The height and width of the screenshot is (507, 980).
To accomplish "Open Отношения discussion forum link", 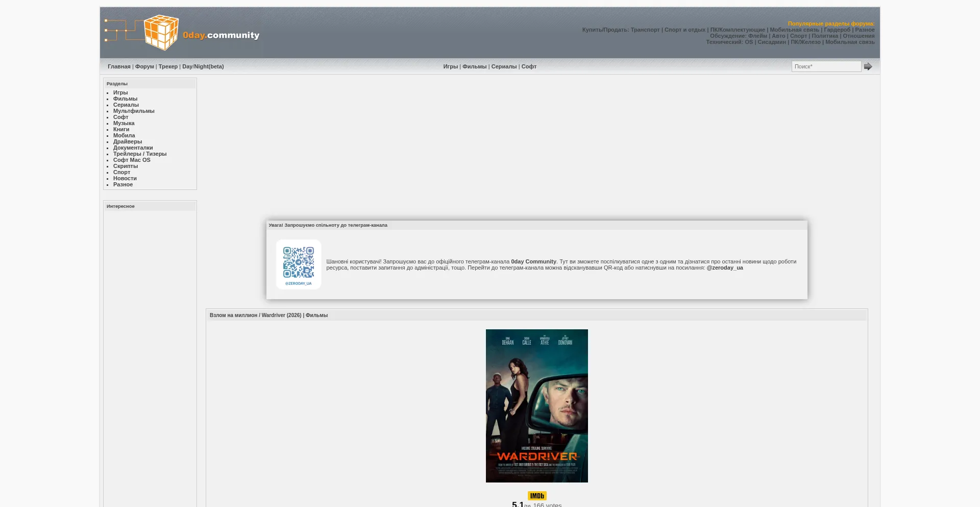I will point(859,36).
